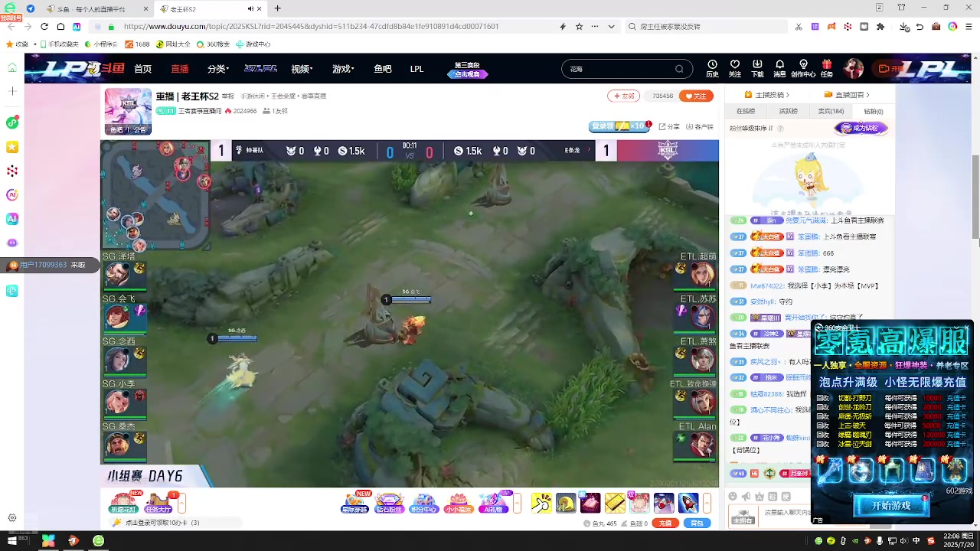The height and width of the screenshot is (551, 980).
Task: Click the 开始游戏 button in ad
Action: [x=891, y=506]
